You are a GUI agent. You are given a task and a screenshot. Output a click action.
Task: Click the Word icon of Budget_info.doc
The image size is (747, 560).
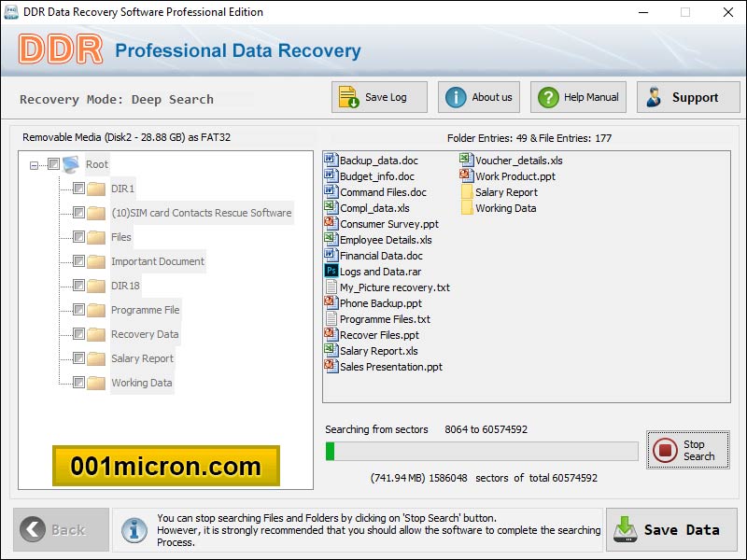[331, 175]
